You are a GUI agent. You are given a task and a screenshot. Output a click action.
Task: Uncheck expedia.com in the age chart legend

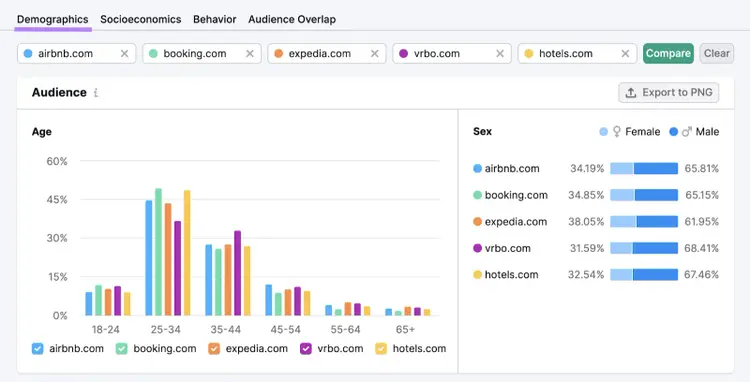pos(214,349)
